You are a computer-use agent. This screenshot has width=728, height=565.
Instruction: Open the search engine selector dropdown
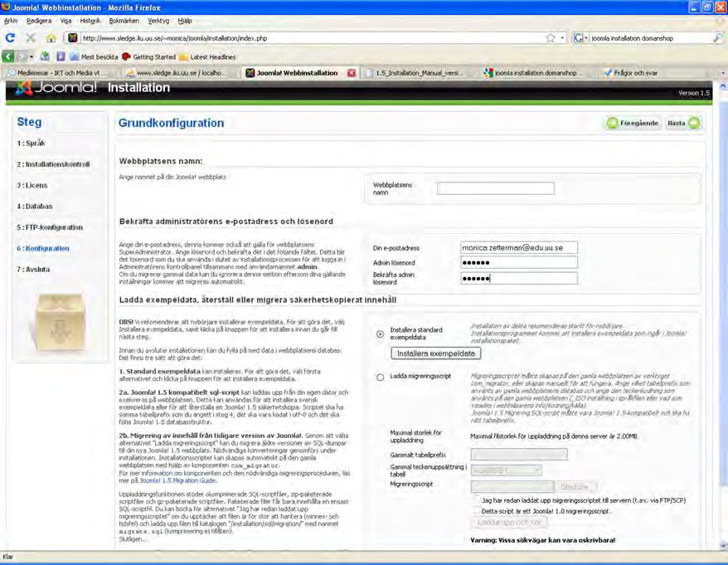580,38
